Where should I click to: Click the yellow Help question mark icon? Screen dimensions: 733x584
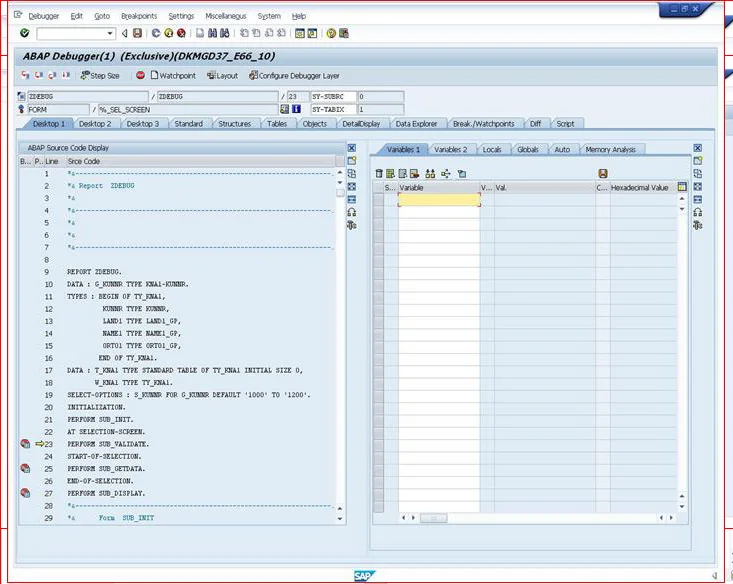click(331, 33)
